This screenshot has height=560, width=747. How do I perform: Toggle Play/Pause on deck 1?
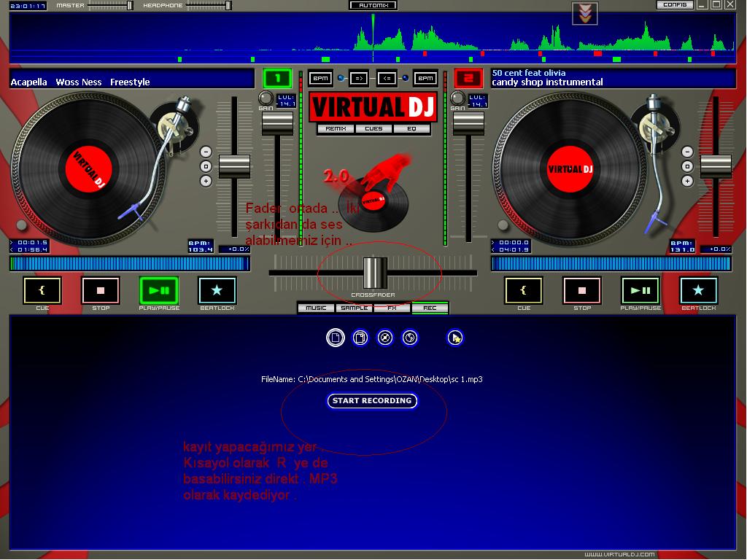(x=159, y=290)
